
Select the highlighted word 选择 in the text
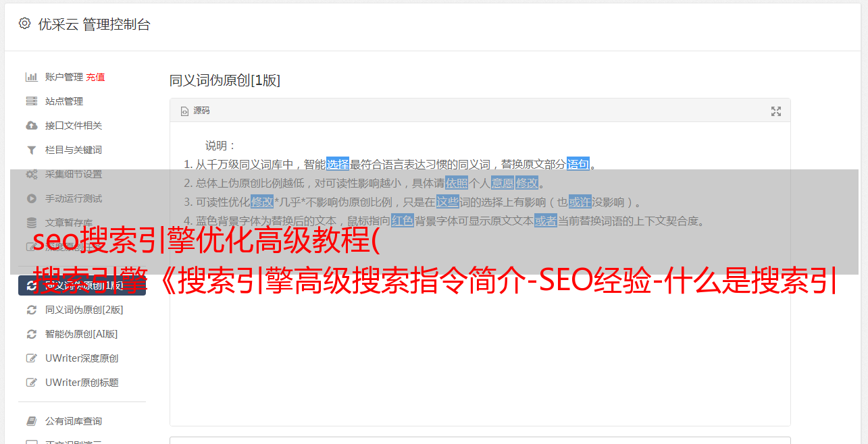[x=338, y=164]
